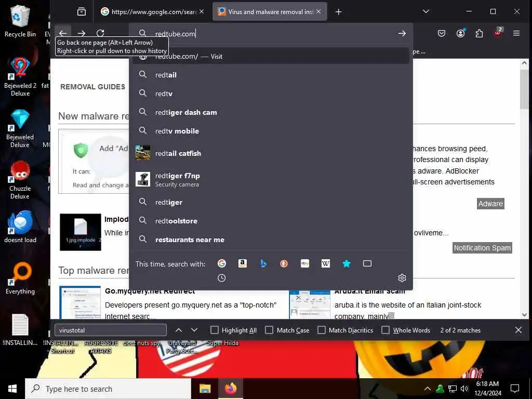Open doesnt load Thunderbird shortcut
532x399 pixels.
[x=20, y=227]
